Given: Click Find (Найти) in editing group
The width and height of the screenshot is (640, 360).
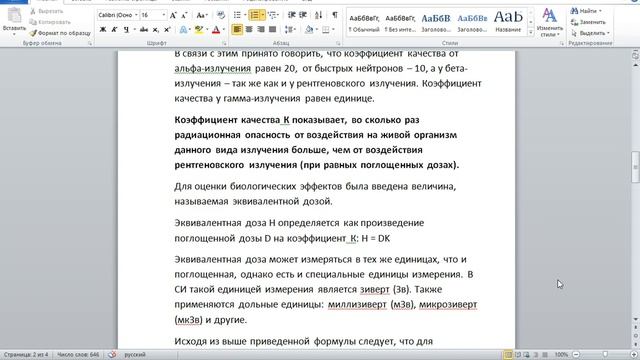Looking at the screenshot, I should click(x=586, y=11).
